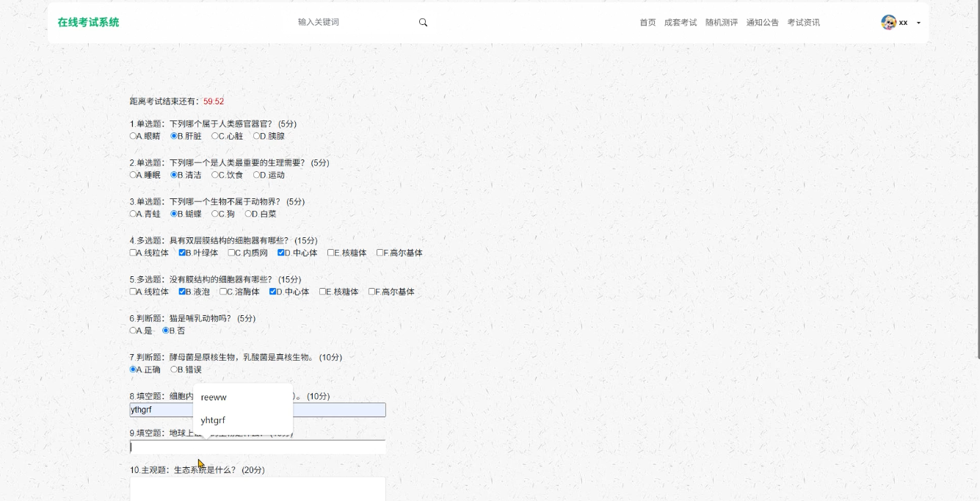Open the 成套考试 nav item
The image size is (980, 501).
point(680,23)
